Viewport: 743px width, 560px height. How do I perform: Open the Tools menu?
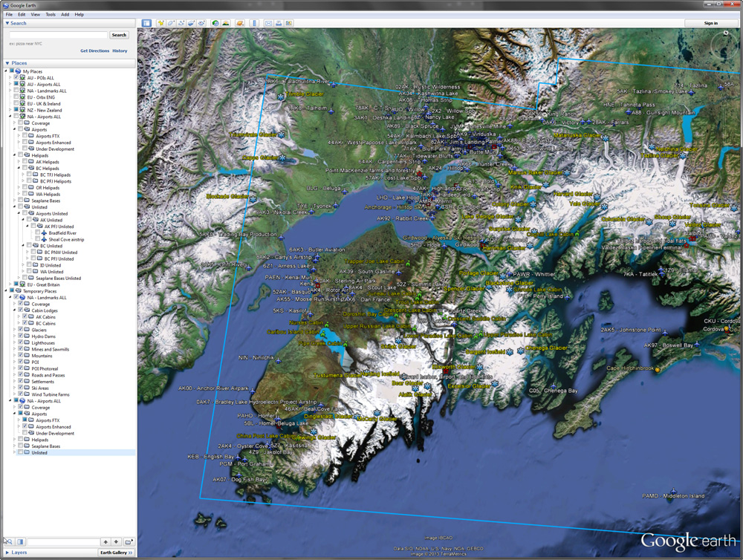coord(51,14)
